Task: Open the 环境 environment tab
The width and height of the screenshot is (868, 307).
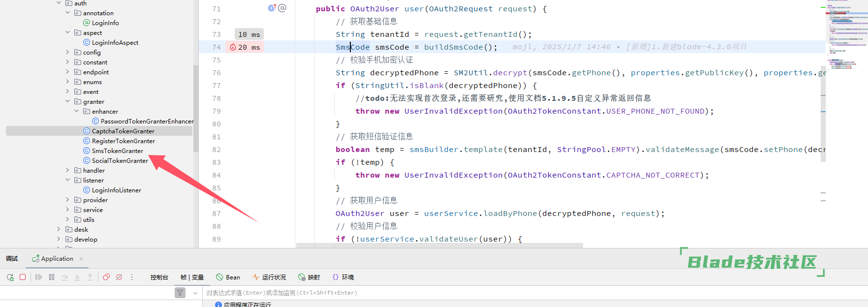Action: click(343, 277)
